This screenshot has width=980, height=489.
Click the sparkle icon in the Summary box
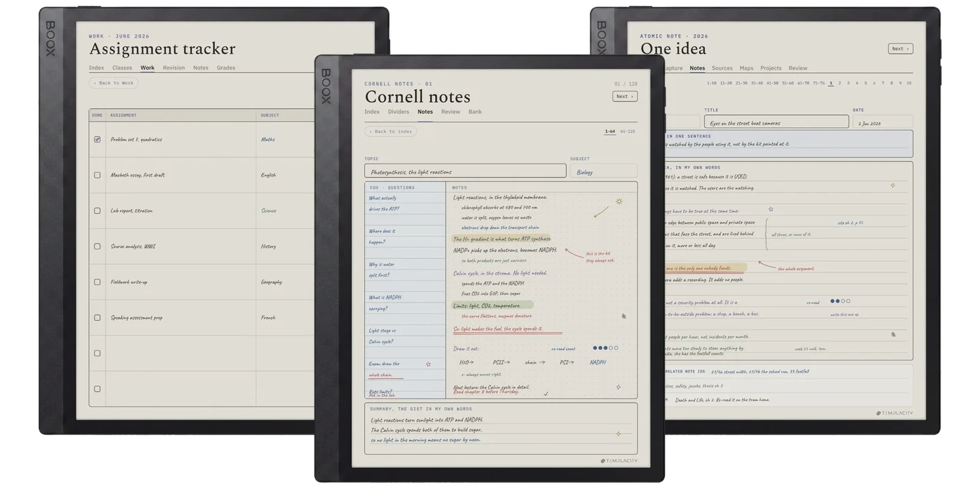618,433
